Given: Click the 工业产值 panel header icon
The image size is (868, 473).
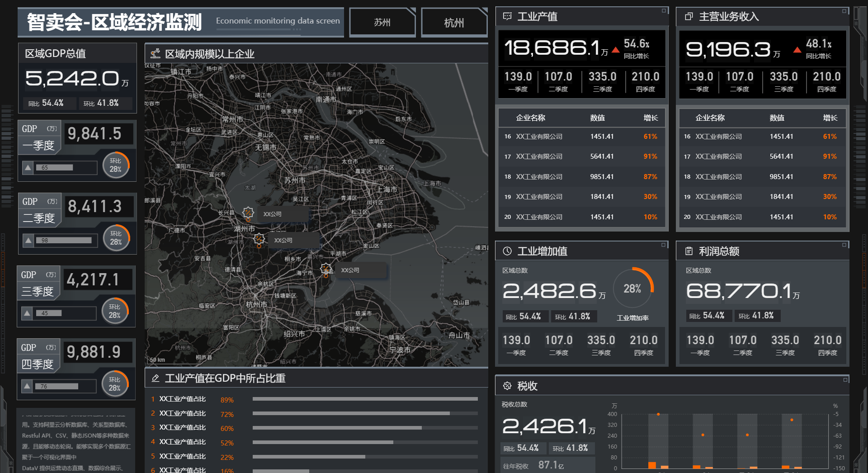Looking at the screenshot, I should tap(507, 16).
